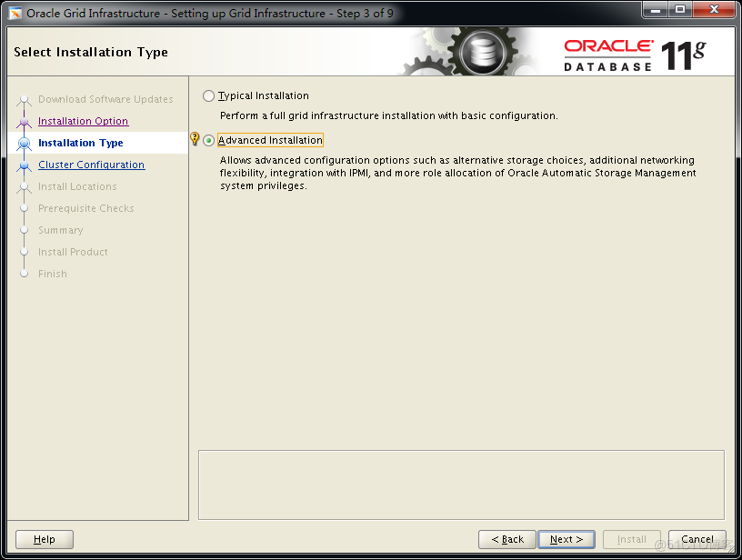
Task: Click the Finish step marker
Action: tap(25, 274)
